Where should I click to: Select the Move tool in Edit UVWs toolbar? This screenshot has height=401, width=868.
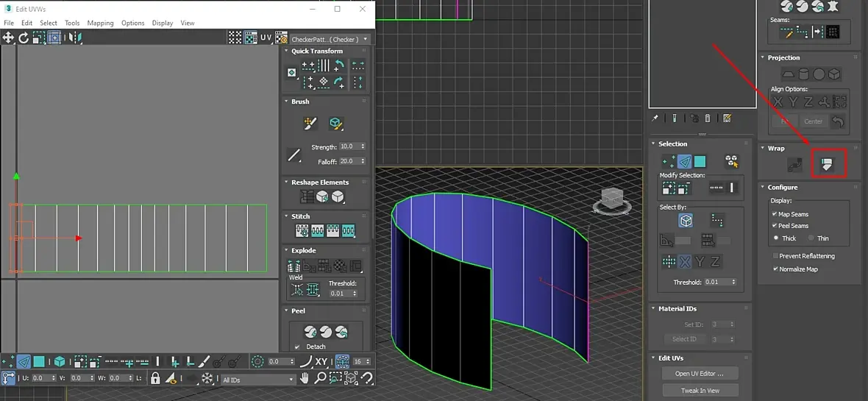coord(8,38)
